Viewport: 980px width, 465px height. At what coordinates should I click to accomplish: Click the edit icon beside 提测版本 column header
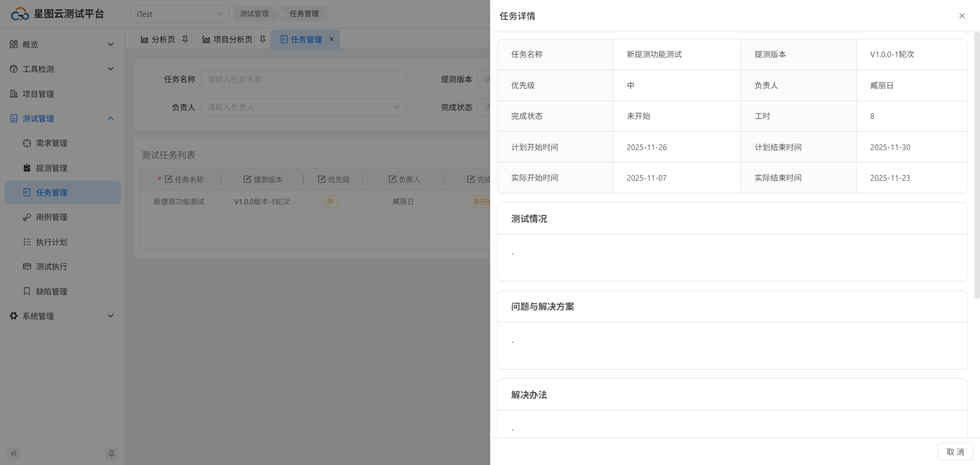(x=247, y=179)
